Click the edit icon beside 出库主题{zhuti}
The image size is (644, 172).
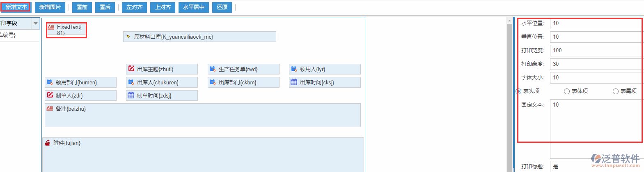131,69
